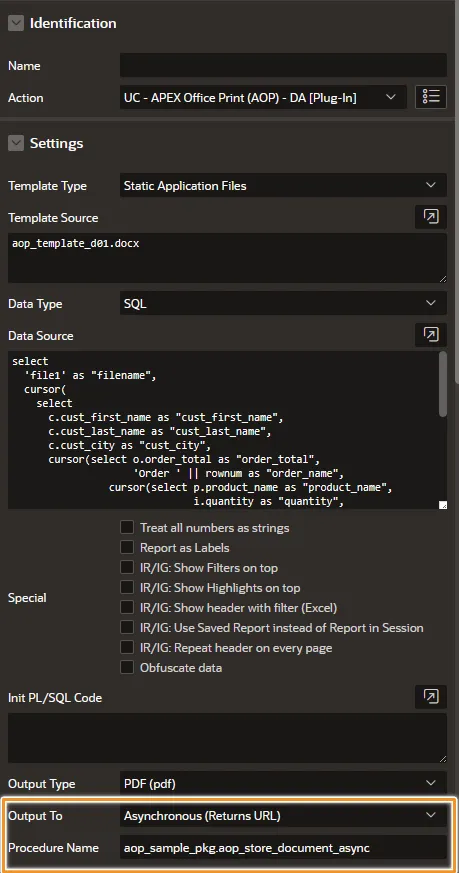Collapse the Identification section
Image resolution: width=459 pixels, height=873 pixels.
pyautogui.click(x=16, y=23)
